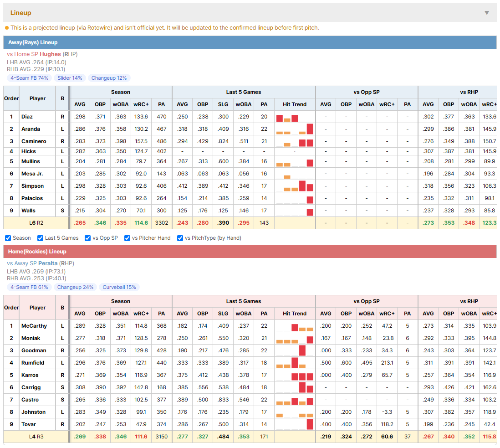Screen dimensions: 500x448
Task: Select player Mullins in Rays lineup
Action: (x=31, y=161)
